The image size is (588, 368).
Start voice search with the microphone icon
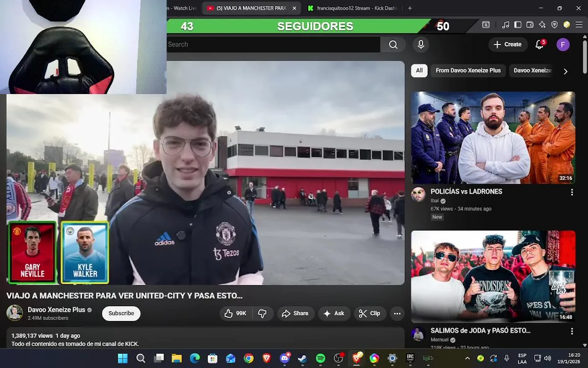coord(421,44)
